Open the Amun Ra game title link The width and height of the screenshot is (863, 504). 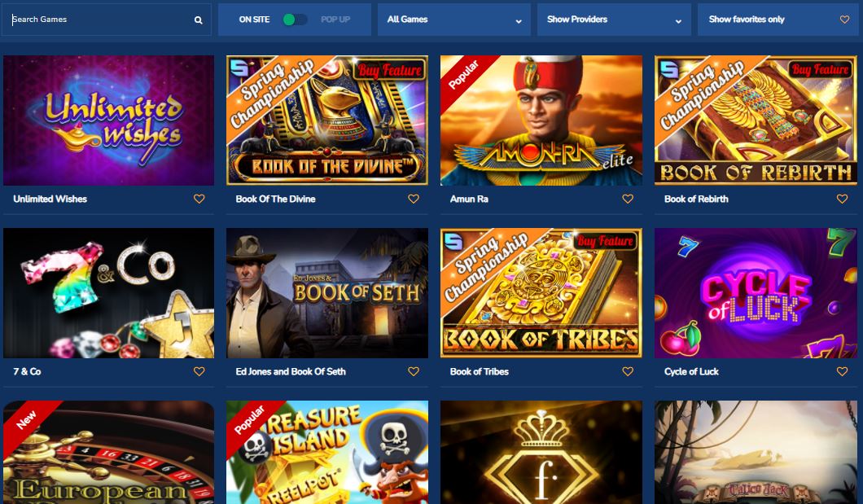coord(469,199)
